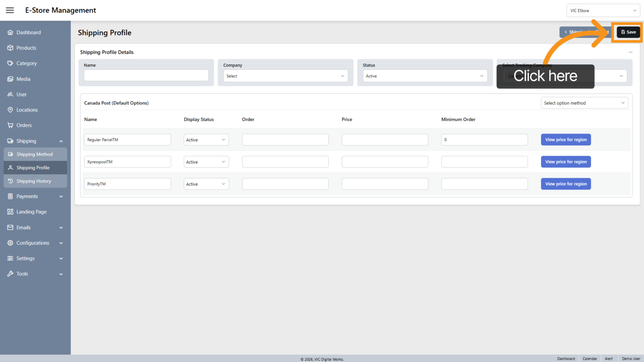Viewport: 644px width, 362px height.
Task: Open Calendar link in footer bar
Action: point(590,359)
